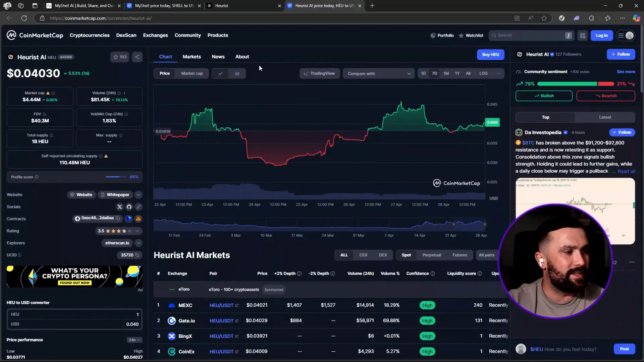Screen dimensions: 644x362
Task: Copy the contract address 0xec46...2da6ea
Action: click(x=118, y=218)
